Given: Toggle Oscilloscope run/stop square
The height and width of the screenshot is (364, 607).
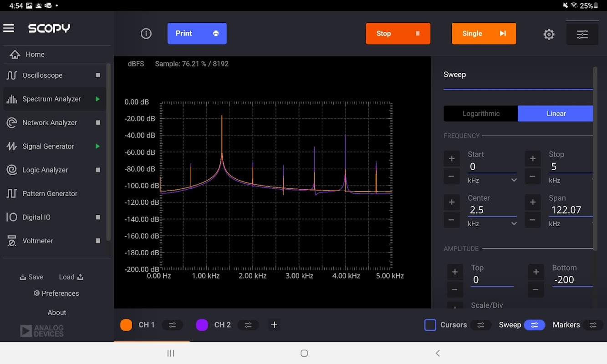Looking at the screenshot, I should (x=97, y=76).
